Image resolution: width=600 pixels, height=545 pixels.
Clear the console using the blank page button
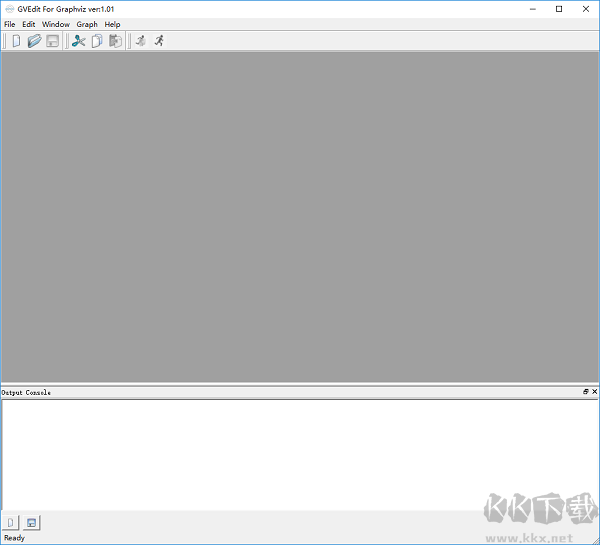11,522
